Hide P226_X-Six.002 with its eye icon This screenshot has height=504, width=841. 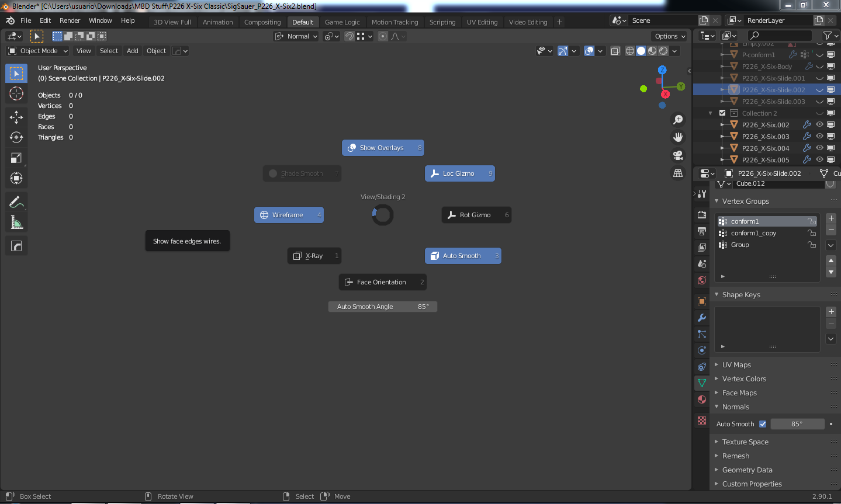coord(819,125)
